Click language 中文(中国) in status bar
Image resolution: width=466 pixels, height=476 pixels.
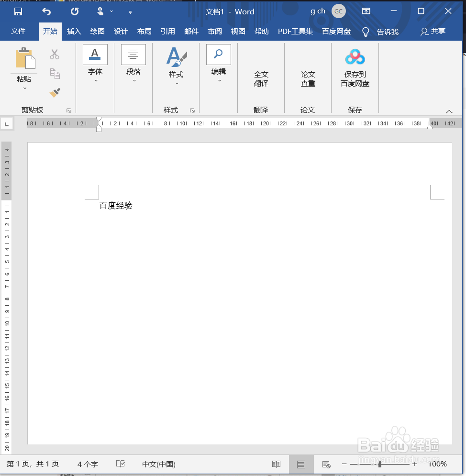click(159, 464)
